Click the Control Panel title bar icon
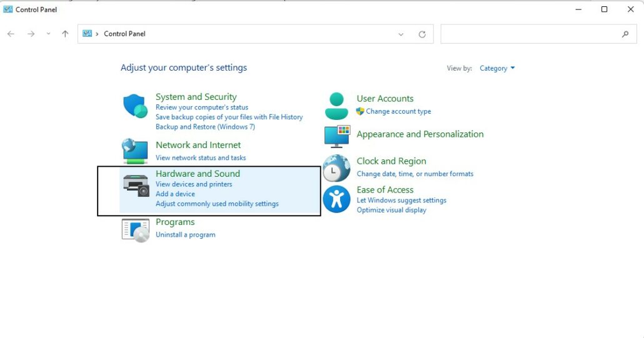 (8, 9)
